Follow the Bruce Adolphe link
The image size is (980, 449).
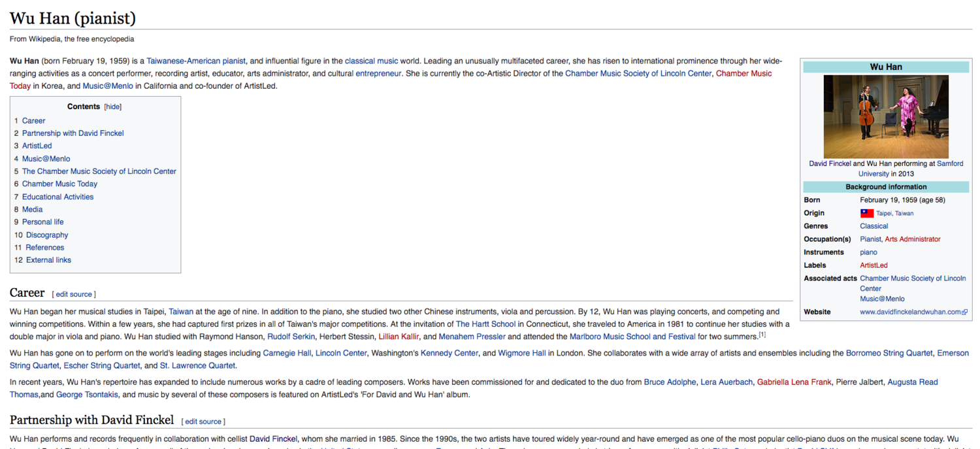click(670, 382)
